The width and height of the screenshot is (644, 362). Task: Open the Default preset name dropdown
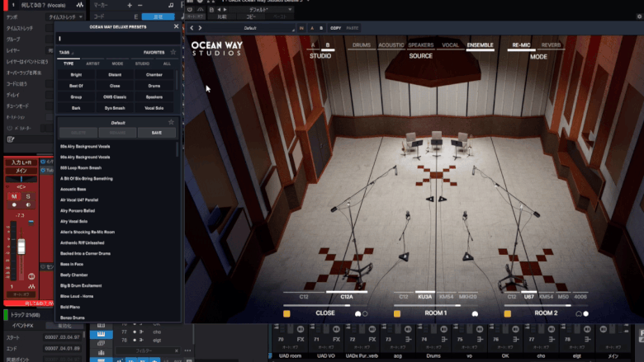coord(252,28)
